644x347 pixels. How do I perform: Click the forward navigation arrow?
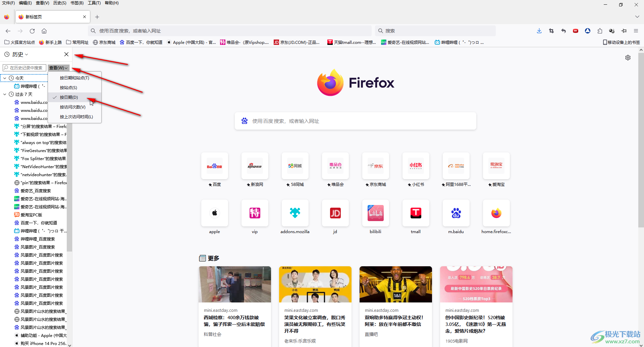[x=20, y=31]
